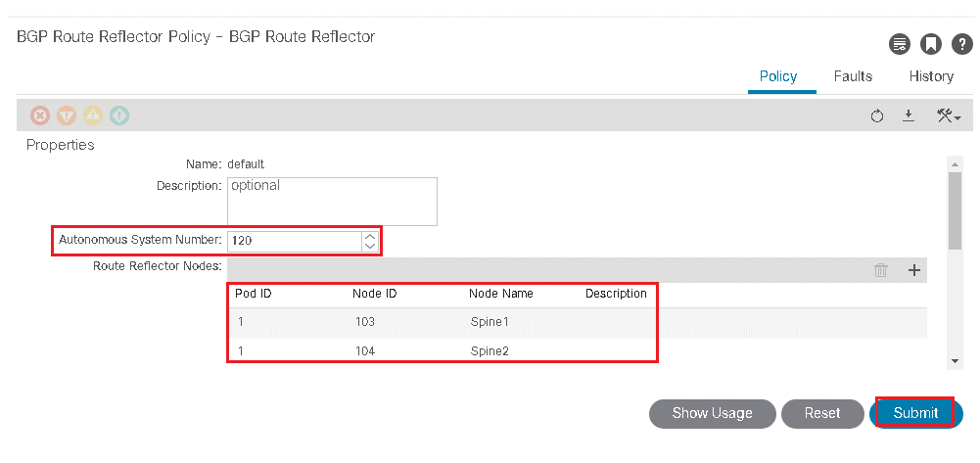Click the red critical faults icon
980x463 pixels.
41,116
